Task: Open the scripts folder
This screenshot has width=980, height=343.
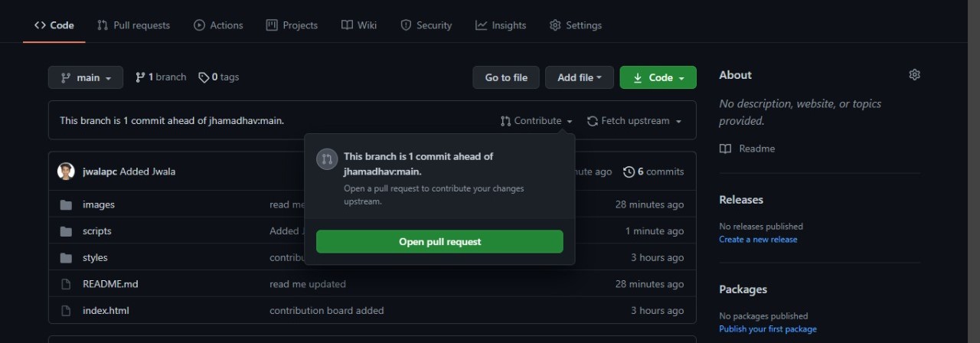Action: pos(97,231)
